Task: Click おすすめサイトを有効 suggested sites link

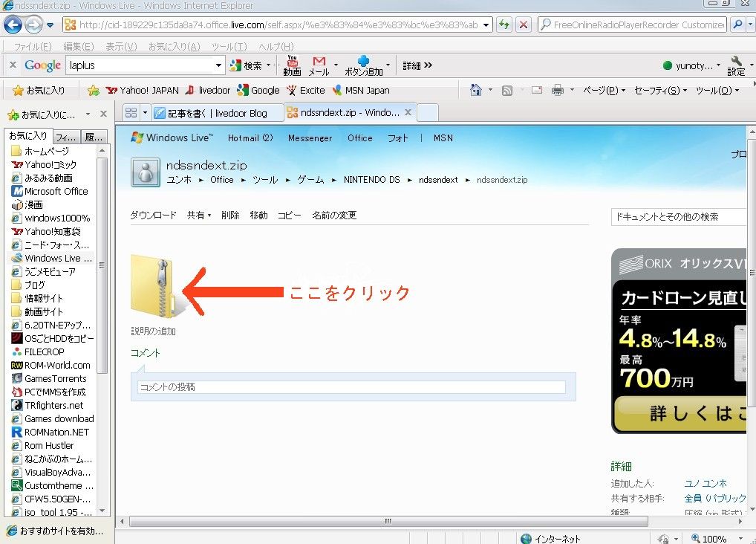Action: tap(56, 531)
